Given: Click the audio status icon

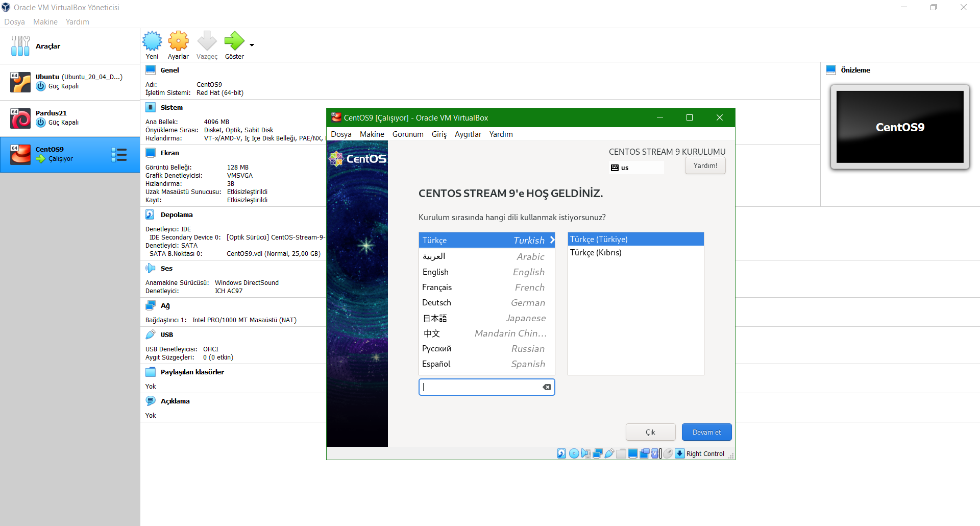Looking at the screenshot, I should coord(586,453).
